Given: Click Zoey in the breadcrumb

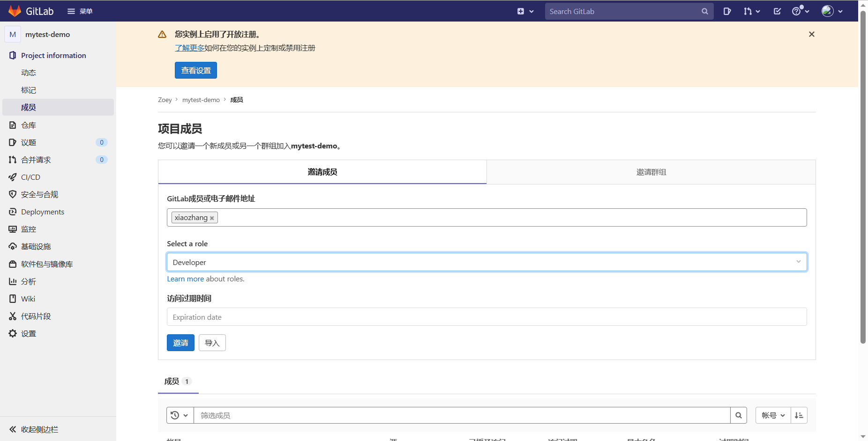Looking at the screenshot, I should pyautogui.click(x=165, y=100).
